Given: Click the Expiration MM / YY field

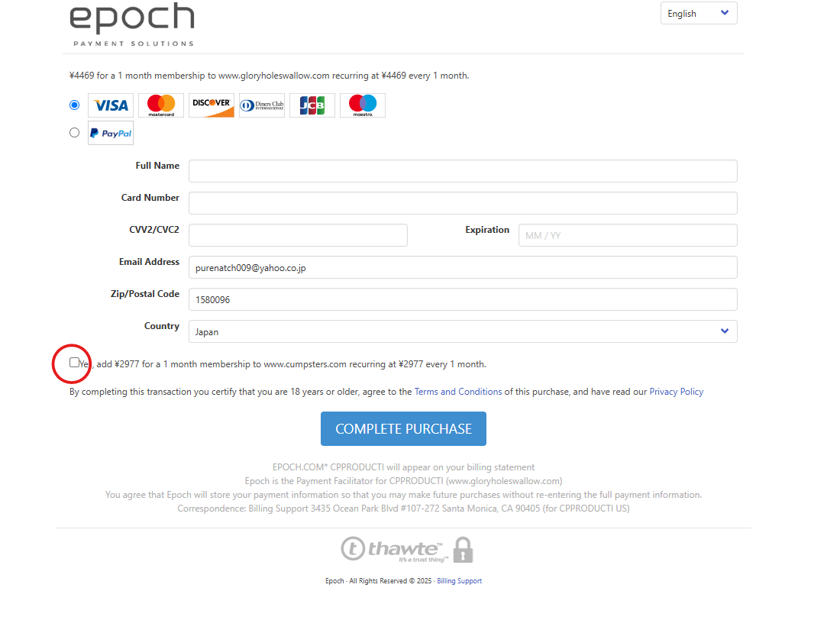Looking at the screenshot, I should 628,235.
